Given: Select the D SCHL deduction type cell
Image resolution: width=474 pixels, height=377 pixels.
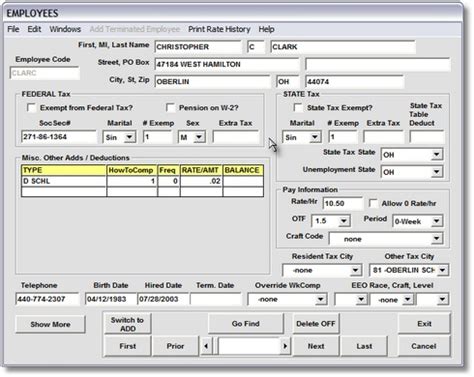Looking at the screenshot, I should pos(64,181).
